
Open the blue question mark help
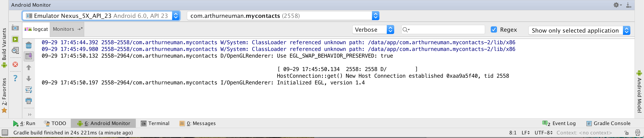click(15, 78)
